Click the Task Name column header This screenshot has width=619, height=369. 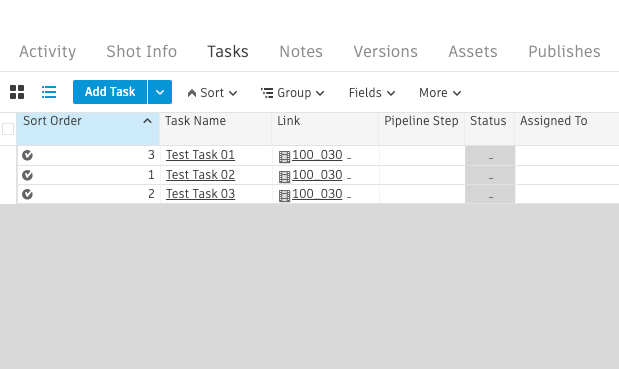216,129
